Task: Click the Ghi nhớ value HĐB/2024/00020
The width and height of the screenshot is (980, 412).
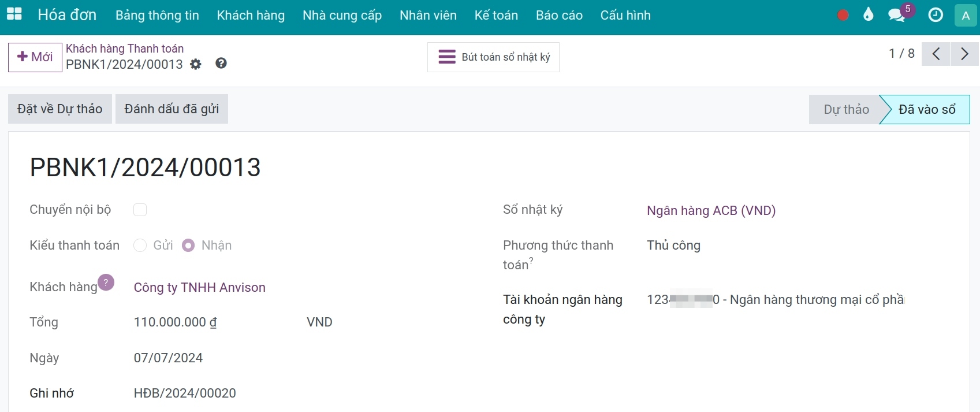Action: tap(185, 393)
